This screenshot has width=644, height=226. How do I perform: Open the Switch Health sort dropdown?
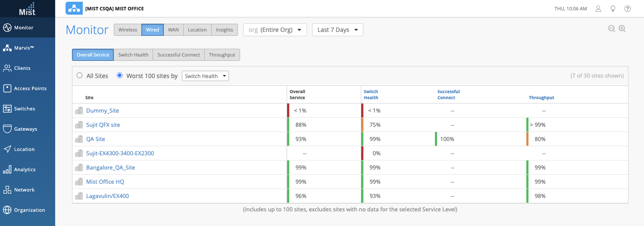205,76
